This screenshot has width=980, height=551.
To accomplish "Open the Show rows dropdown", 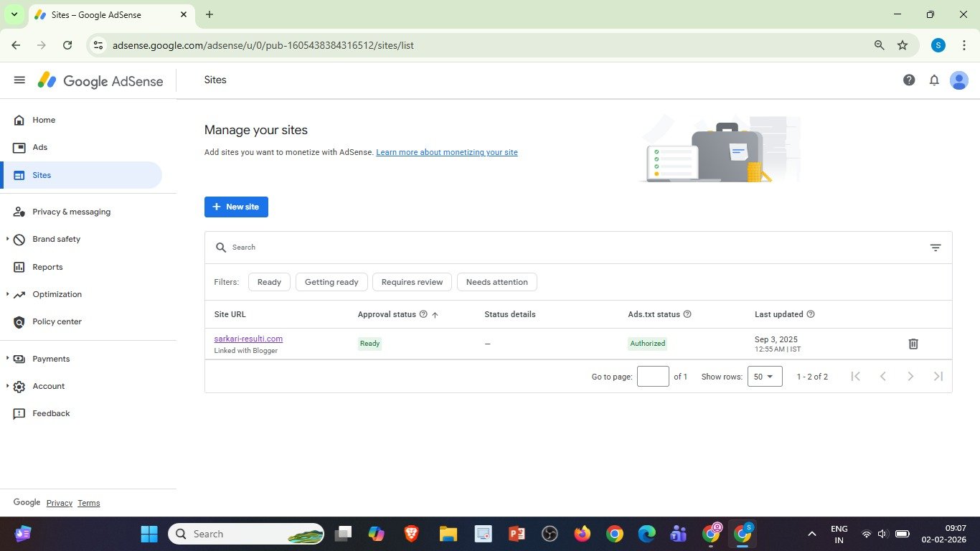I will [764, 377].
